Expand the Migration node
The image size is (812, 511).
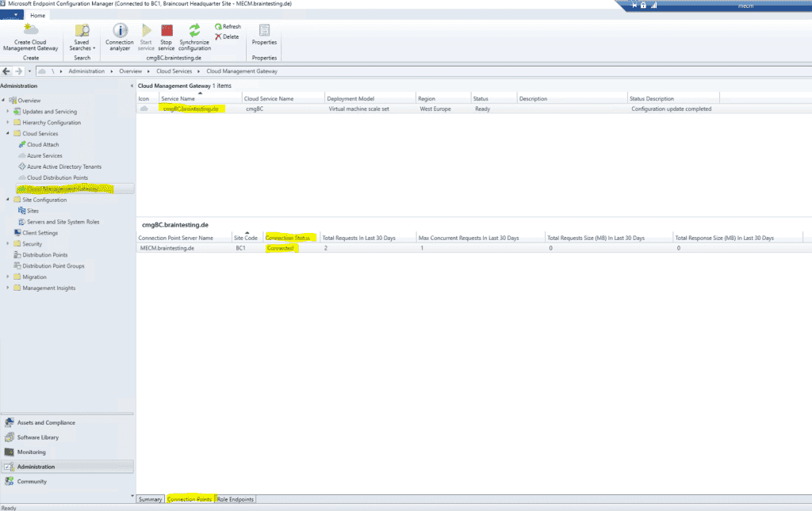(8, 276)
